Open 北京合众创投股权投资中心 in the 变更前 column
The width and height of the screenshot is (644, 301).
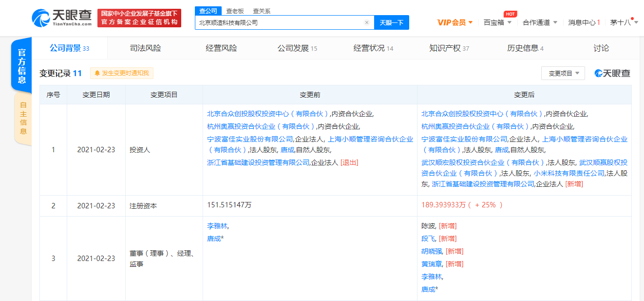click(x=268, y=114)
